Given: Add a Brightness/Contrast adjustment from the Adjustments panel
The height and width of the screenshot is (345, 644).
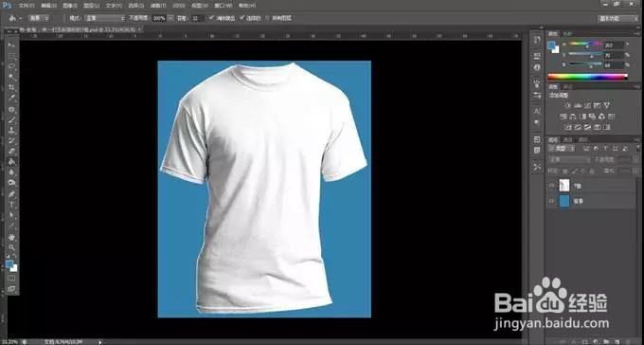Looking at the screenshot, I should click(x=568, y=105).
